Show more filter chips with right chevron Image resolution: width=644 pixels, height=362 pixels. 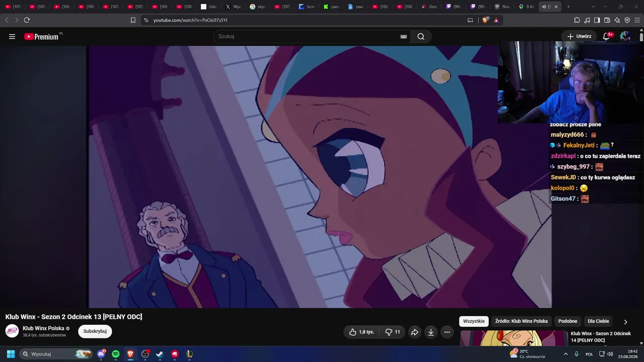tap(625, 322)
